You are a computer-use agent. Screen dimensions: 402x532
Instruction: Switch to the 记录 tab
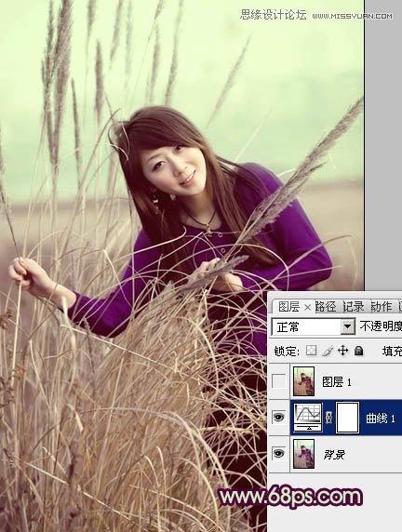pyautogui.click(x=353, y=306)
